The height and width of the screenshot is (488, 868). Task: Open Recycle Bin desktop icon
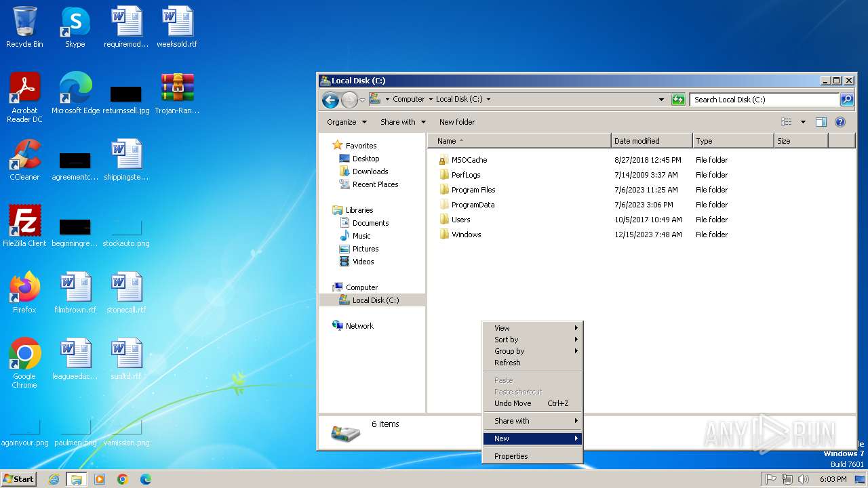24,27
